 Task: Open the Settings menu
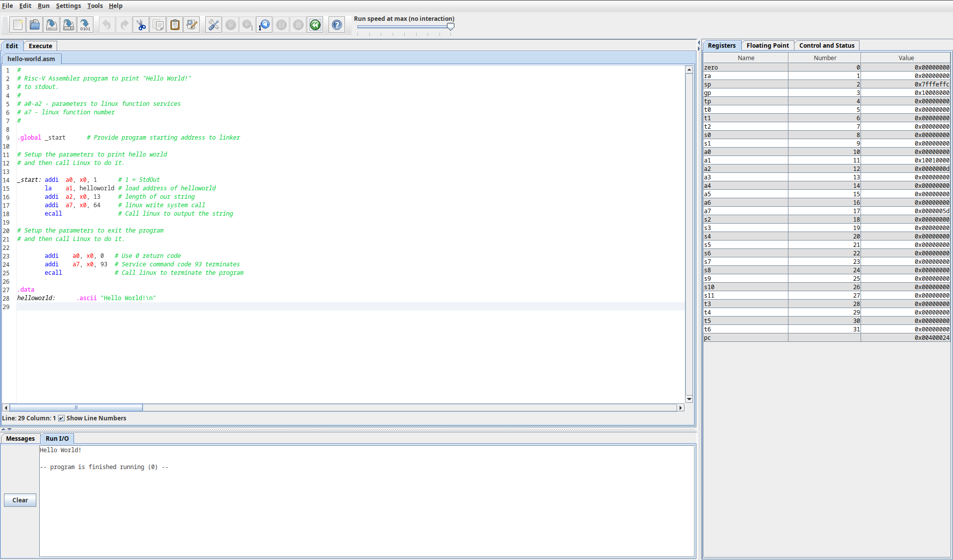69,5
